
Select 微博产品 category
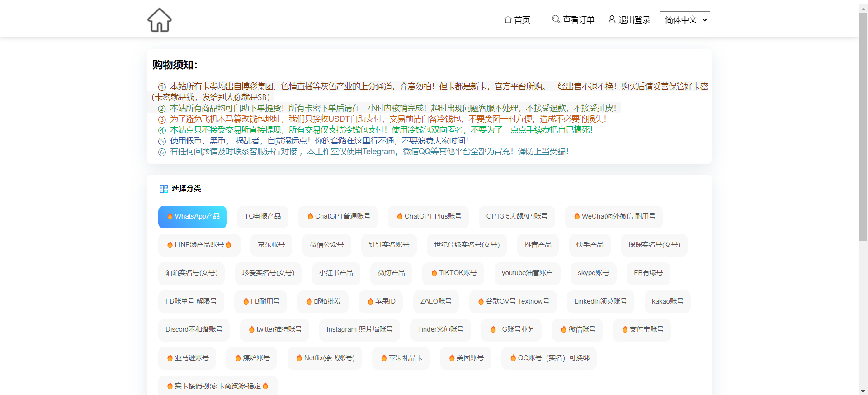392,273
